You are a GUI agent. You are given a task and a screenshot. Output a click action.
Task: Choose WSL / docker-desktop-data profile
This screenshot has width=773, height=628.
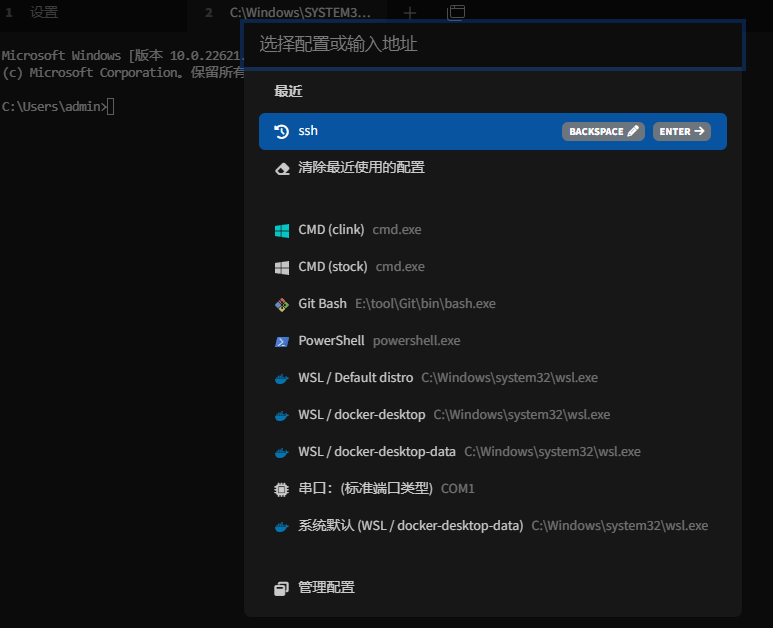[376, 452]
